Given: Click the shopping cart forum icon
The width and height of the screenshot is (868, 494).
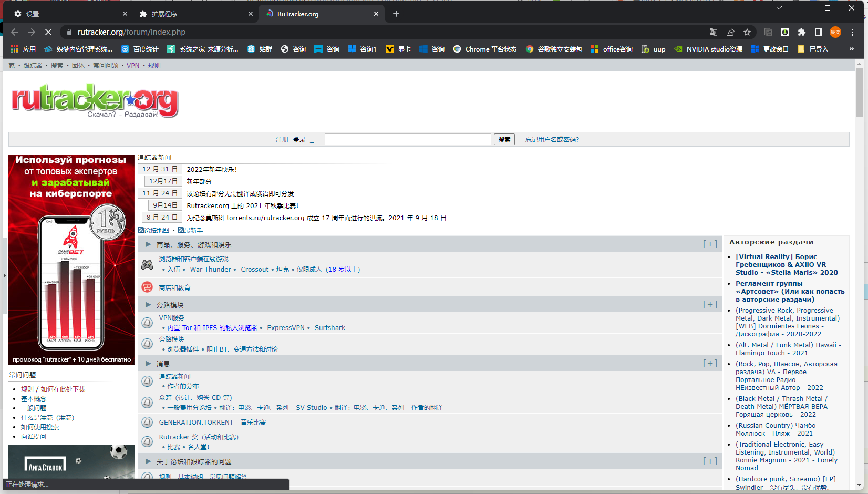Looking at the screenshot, I should pyautogui.click(x=147, y=287).
